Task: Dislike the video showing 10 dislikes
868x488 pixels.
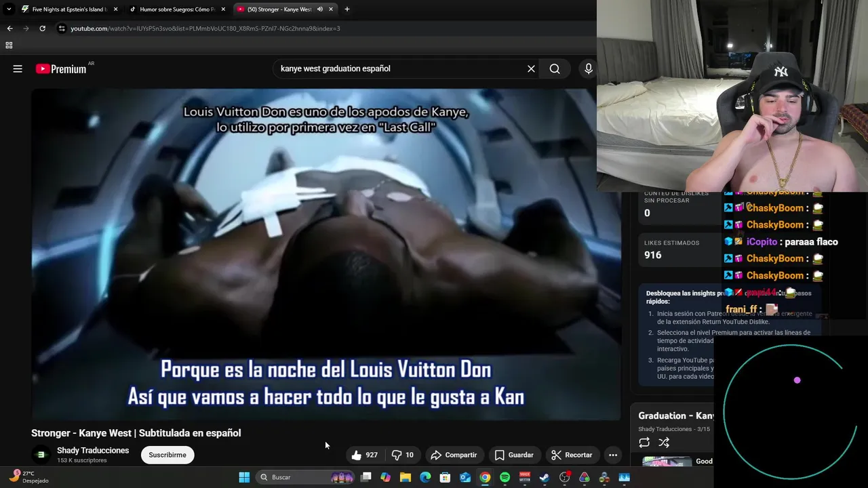Action: coord(403,455)
